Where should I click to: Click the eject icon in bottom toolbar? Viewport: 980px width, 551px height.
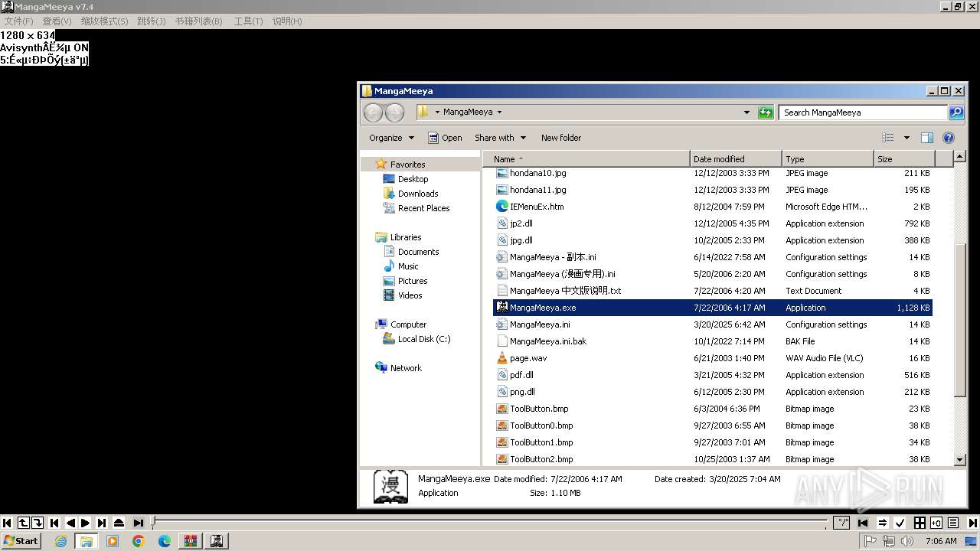(119, 523)
